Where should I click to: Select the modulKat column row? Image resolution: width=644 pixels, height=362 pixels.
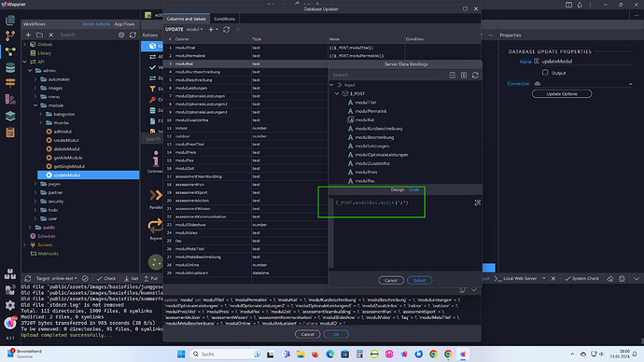[245, 64]
